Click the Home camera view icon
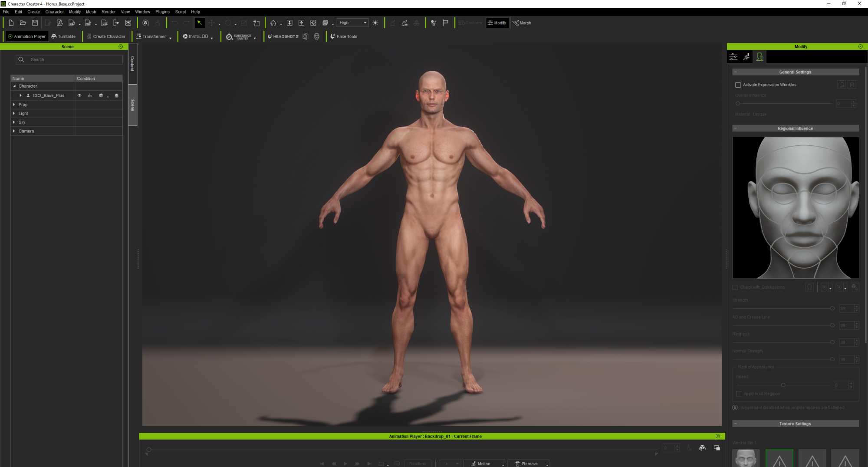 click(273, 23)
